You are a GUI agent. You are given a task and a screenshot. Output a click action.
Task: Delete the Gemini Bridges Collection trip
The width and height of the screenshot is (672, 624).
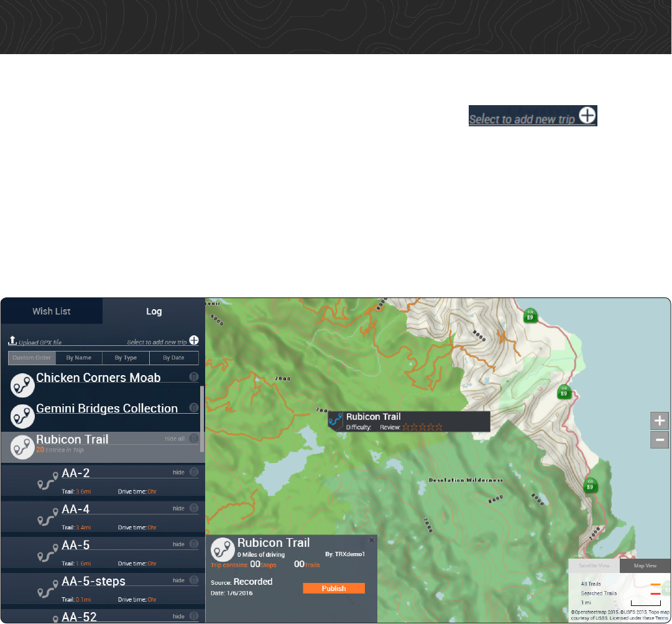[x=194, y=407]
